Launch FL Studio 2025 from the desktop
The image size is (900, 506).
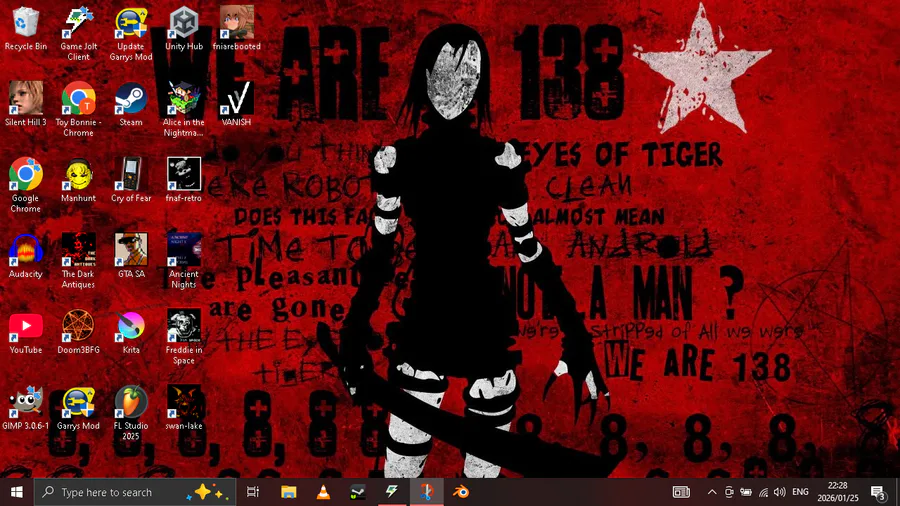[x=131, y=413]
